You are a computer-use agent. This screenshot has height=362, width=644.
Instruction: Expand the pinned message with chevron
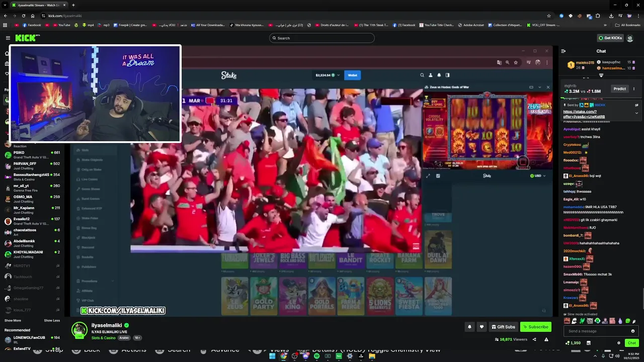click(636, 113)
